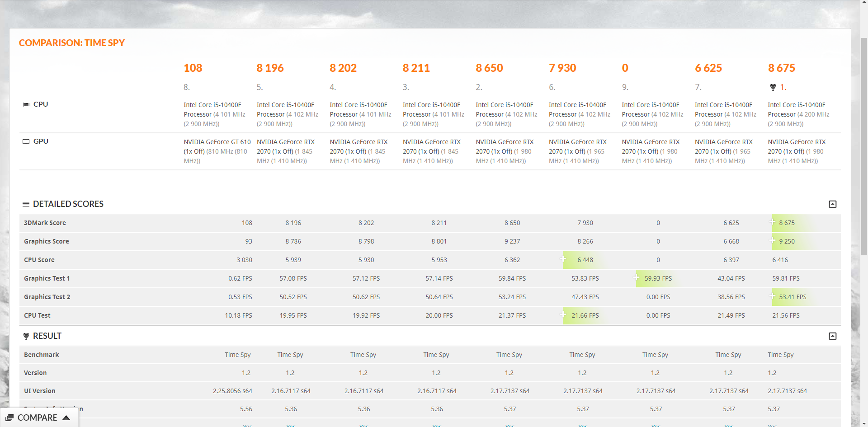Screen dimensions: 868x427
Task: Select the Graphics Test 2 row label
Action: coord(47,297)
